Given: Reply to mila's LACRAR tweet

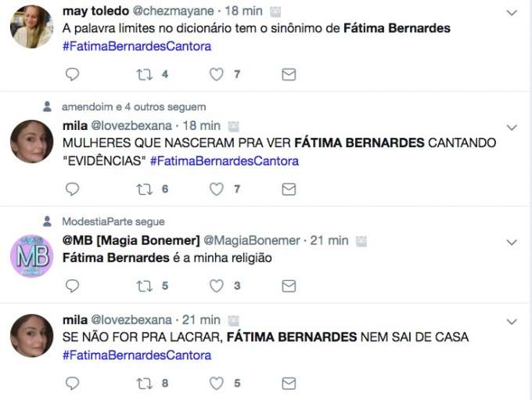Looking at the screenshot, I should pyautogui.click(x=72, y=383).
